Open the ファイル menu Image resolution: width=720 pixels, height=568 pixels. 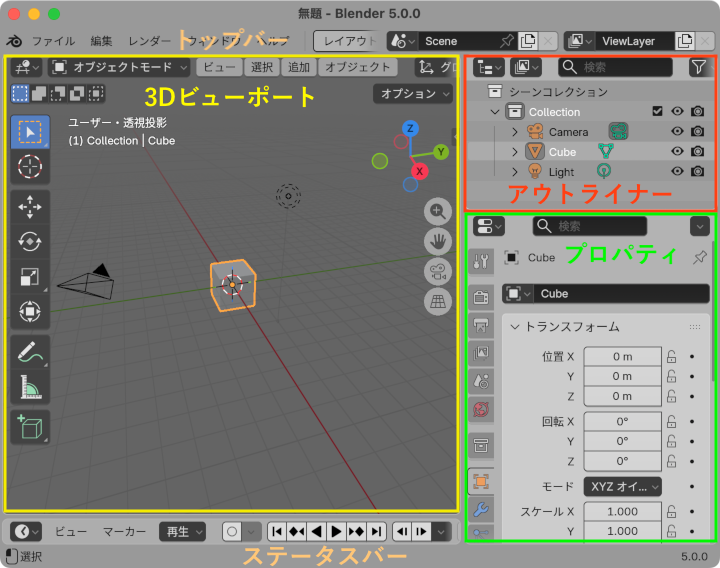click(x=53, y=41)
